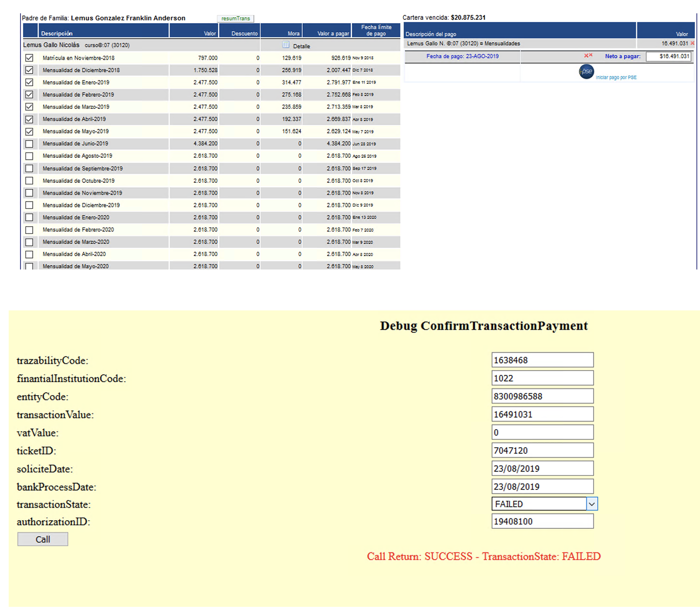Click the Neto a pagar amount field
This screenshot has height=616, width=700.
pyautogui.click(x=669, y=56)
